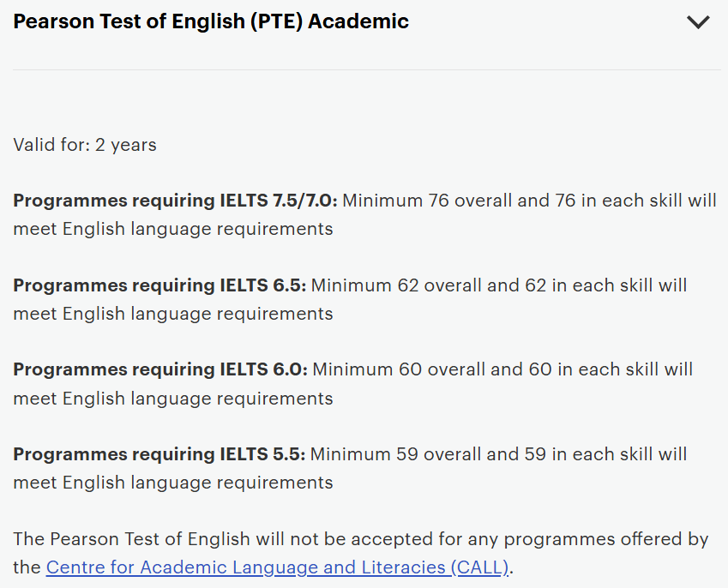Click the "Valid for:" label text
Image resolution: width=728 pixels, height=588 pixels.
(51, 145)
